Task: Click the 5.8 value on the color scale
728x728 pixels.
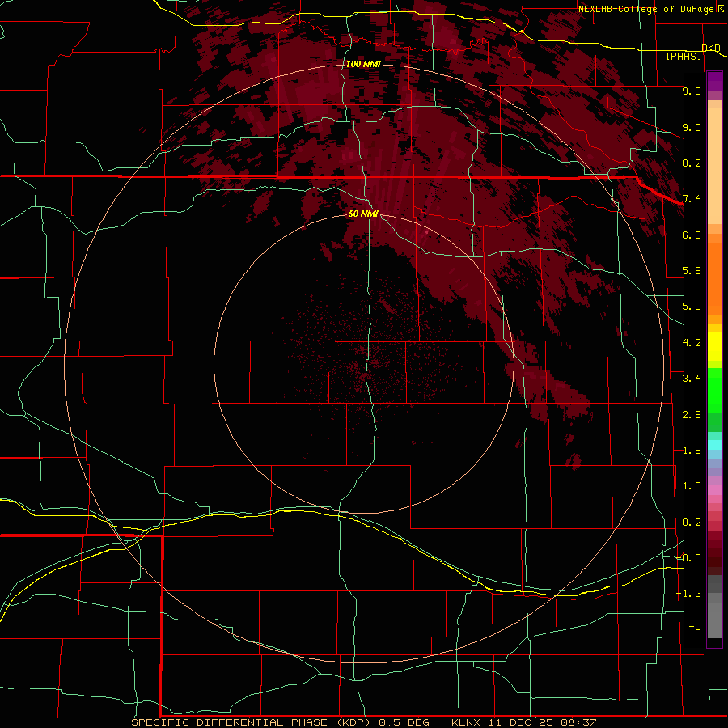Action: (x=692, y=271)
